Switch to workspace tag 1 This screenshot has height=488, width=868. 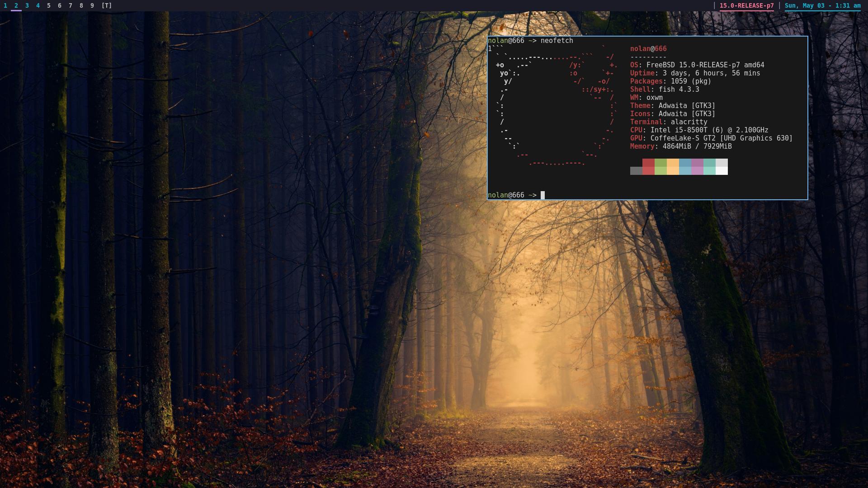[5, 5]
